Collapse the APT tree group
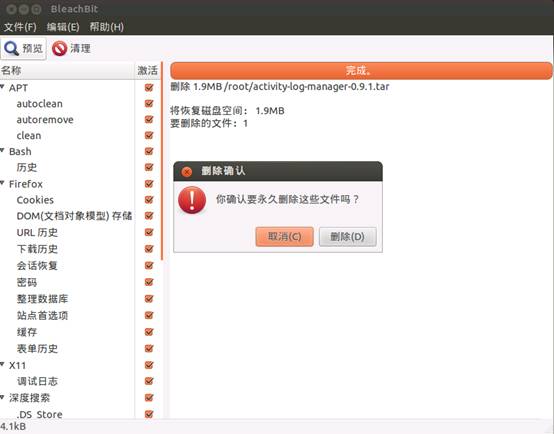Viewport: 554px width, 434px height. click(x=2, y=86)
